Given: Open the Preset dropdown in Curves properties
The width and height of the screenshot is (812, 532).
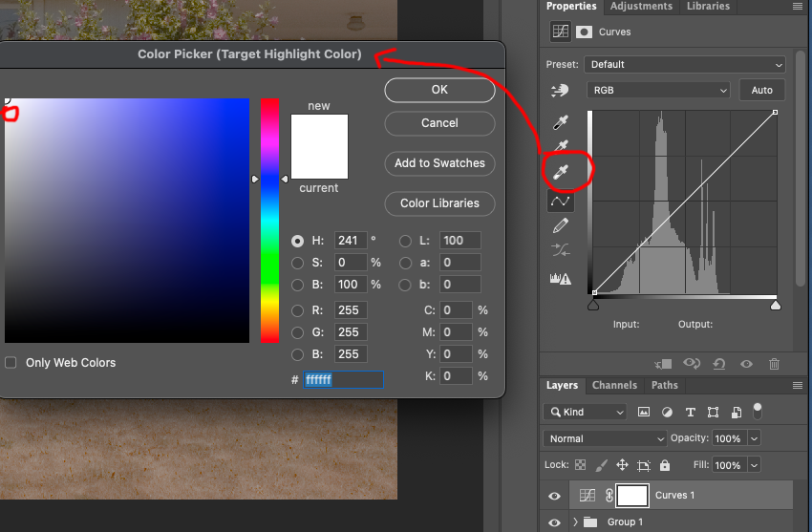Looking at the screenshot, I should pyautogui.click(x=683, y=64).
